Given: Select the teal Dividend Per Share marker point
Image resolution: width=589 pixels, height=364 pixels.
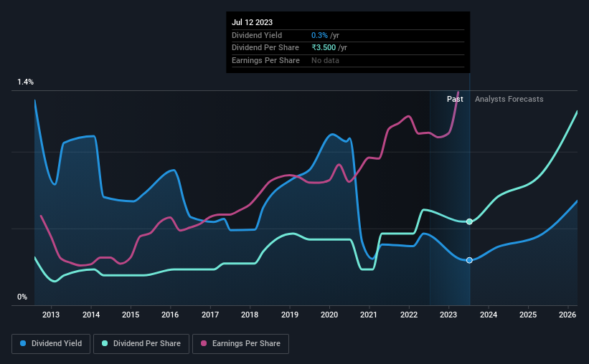Looking at the screenshot, I should pyautogui.click(x=469, y=222).
